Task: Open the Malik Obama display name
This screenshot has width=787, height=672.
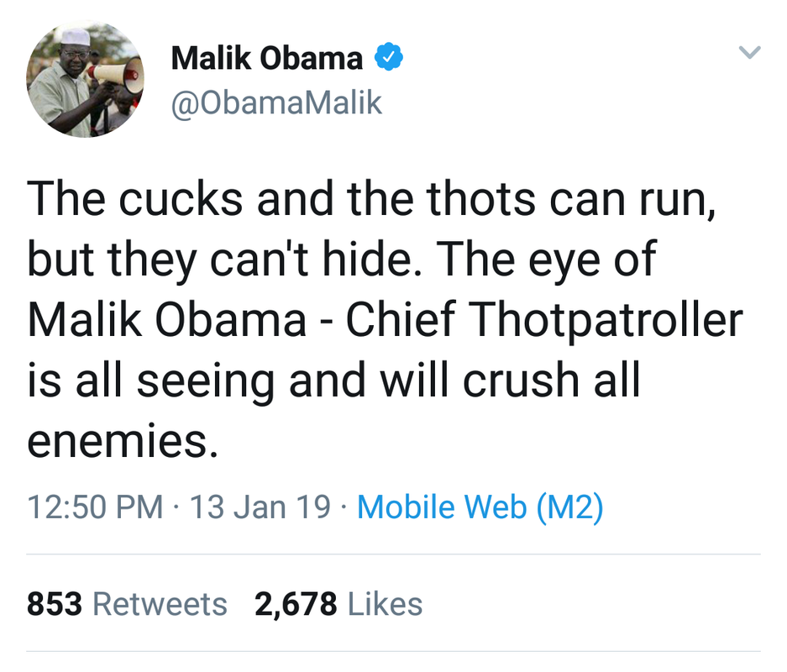Action: (x=266, y=58)
